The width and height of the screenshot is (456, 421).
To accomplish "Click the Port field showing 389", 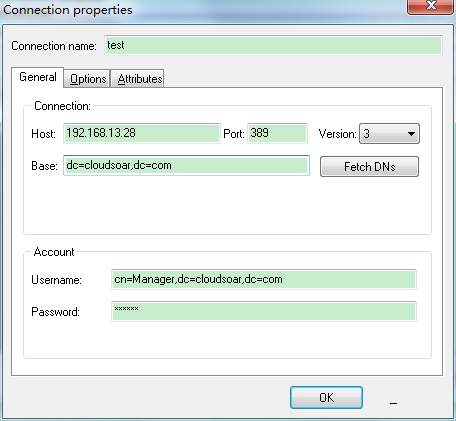I will click(x=277, y=133).
